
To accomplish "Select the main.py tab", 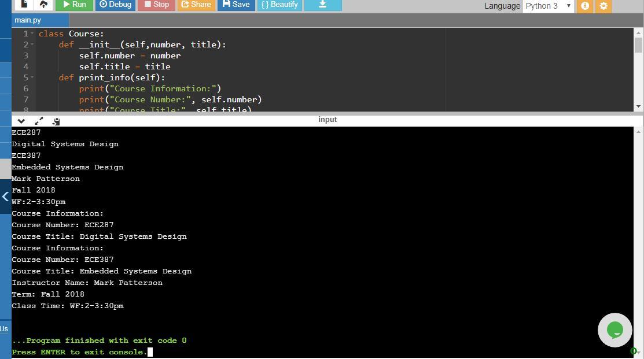I will pyautogui.click(x=28, y=20).
